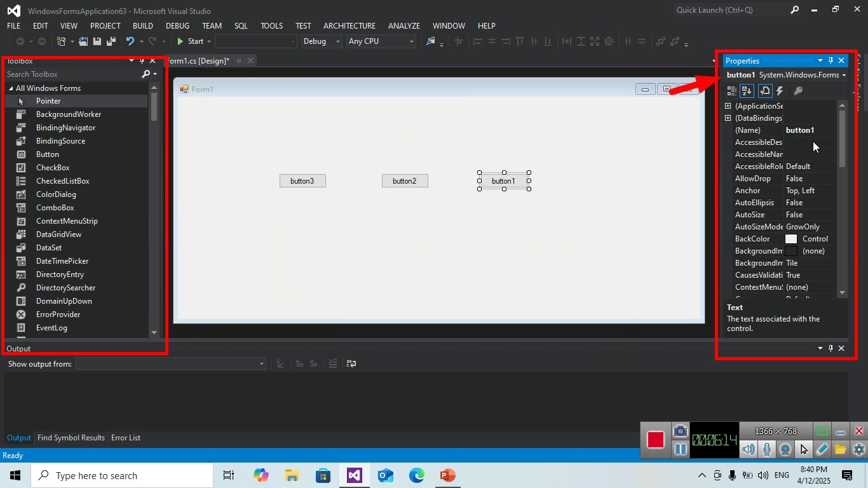The height and width of the screenshot is (488, 868).
Task: Click the Search Toolbox input field
Action: (72, 74)
